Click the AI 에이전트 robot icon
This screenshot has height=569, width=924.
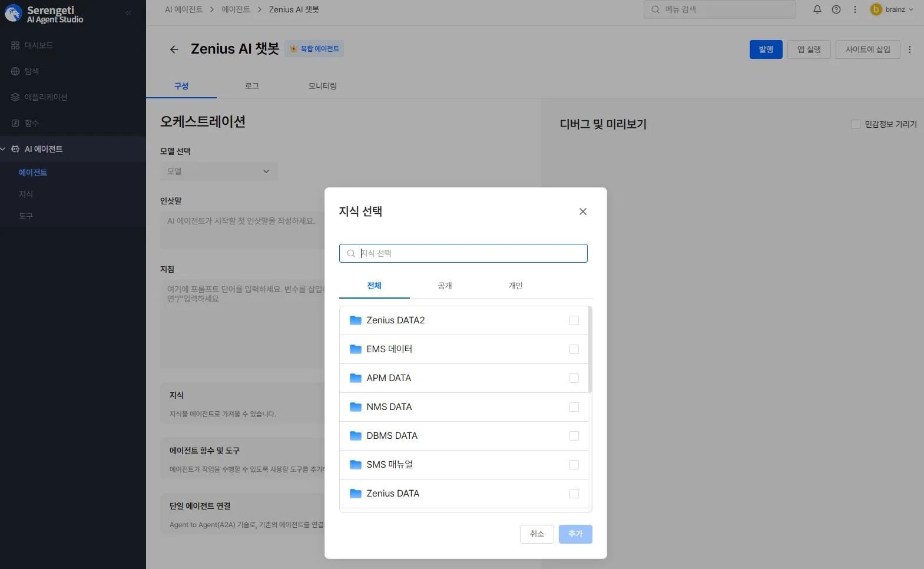(x=15, y=149)
